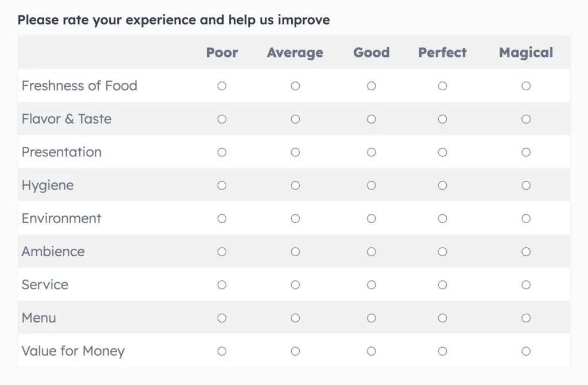Rate Environment as Good
Image resolution: width=588 pixels, height=385 pixels.
(372, 219)
